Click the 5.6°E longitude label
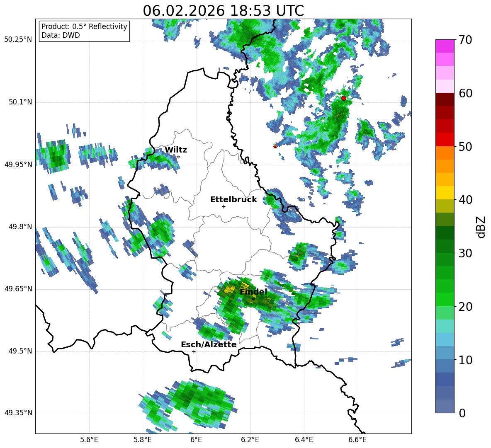This screenshot has height=448, width=491. pos(89,440)
